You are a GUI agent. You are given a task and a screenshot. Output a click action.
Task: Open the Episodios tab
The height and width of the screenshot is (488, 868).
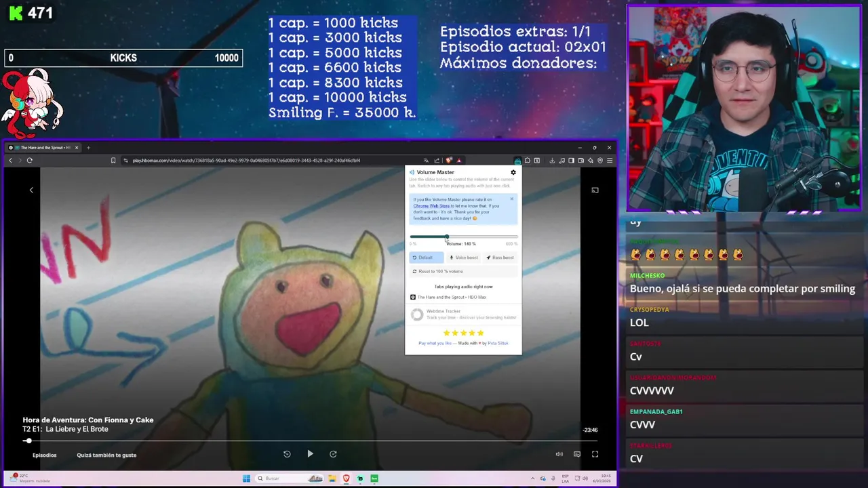point(45,455)
